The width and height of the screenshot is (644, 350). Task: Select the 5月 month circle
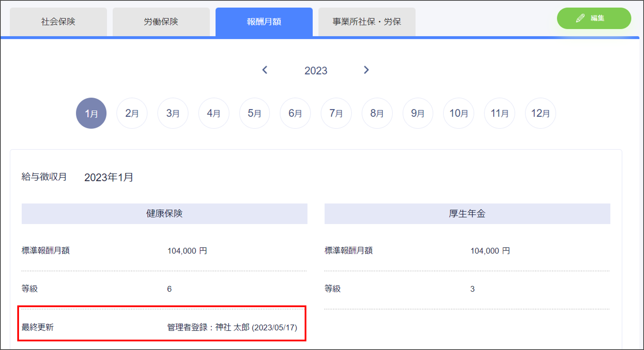click(255, 113)
